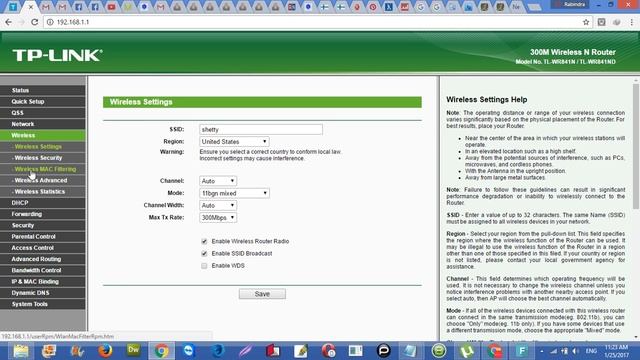Go back using the browser back arrow

tap(9, 22)
